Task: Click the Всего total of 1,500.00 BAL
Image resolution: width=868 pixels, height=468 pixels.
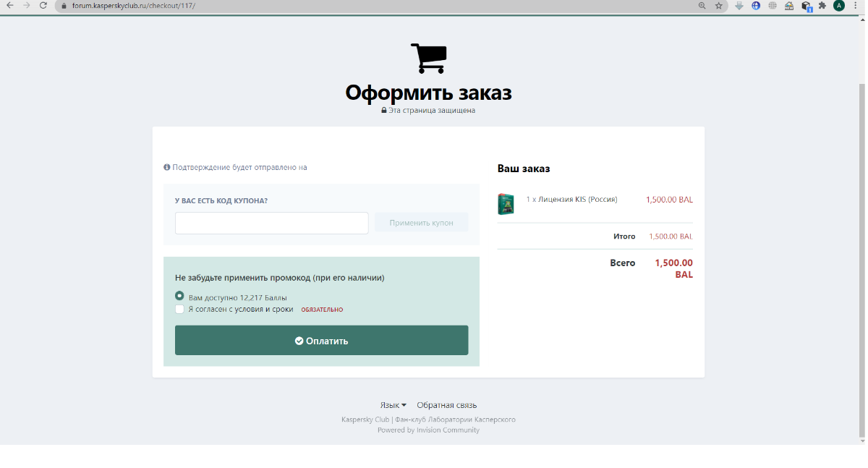Action: 673,268
